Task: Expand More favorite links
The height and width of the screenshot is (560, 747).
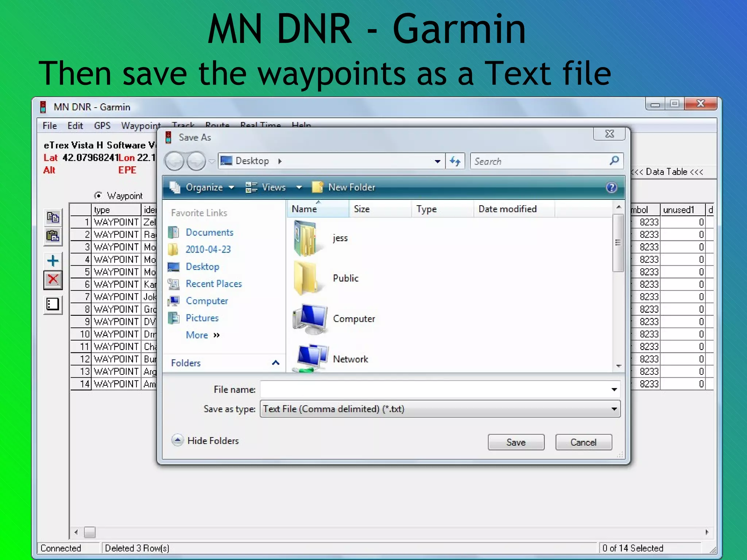Action: 203,335
